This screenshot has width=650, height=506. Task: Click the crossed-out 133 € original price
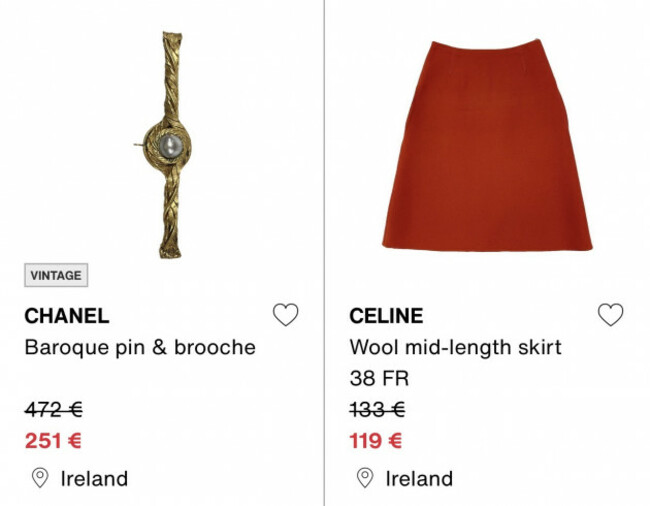point(377,410)
